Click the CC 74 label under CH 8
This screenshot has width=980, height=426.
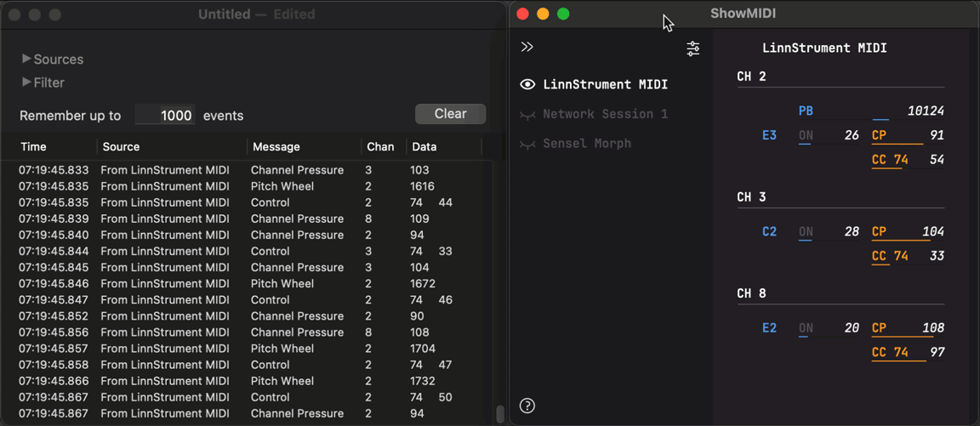pyautogui.click(x=890, y=352)
